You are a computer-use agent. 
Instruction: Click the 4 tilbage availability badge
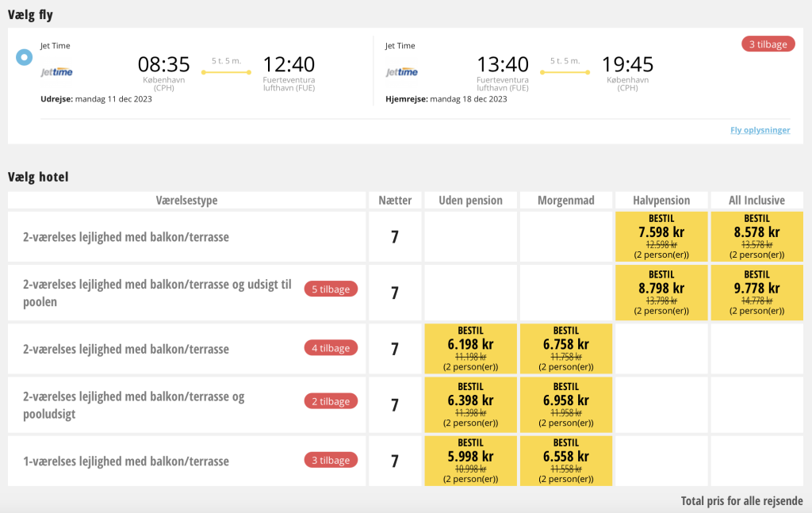click(x=331, y=347)
